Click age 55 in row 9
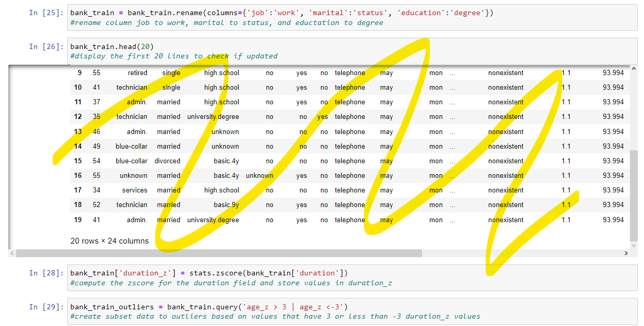644x326 pixels. (96, 73)
